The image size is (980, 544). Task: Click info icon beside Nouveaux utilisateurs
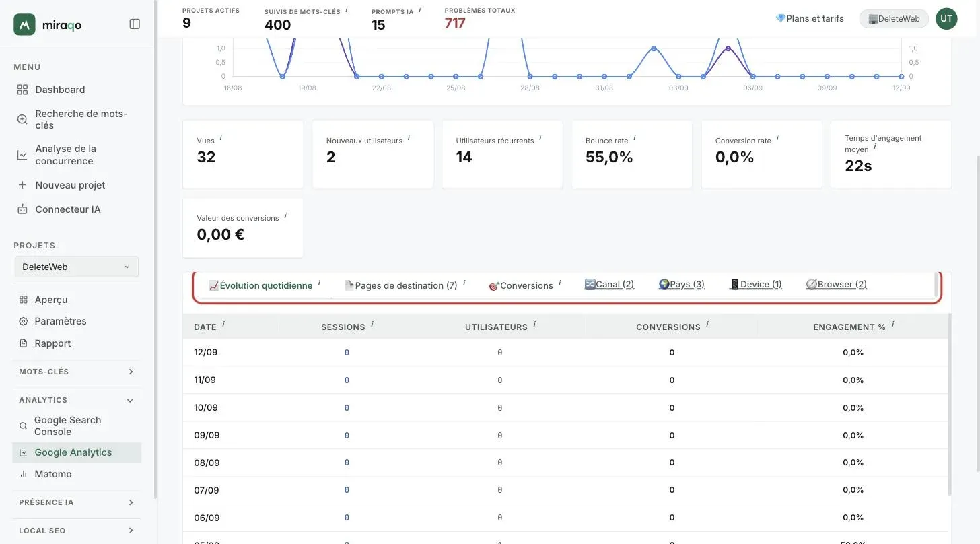(x=409, y=138)
